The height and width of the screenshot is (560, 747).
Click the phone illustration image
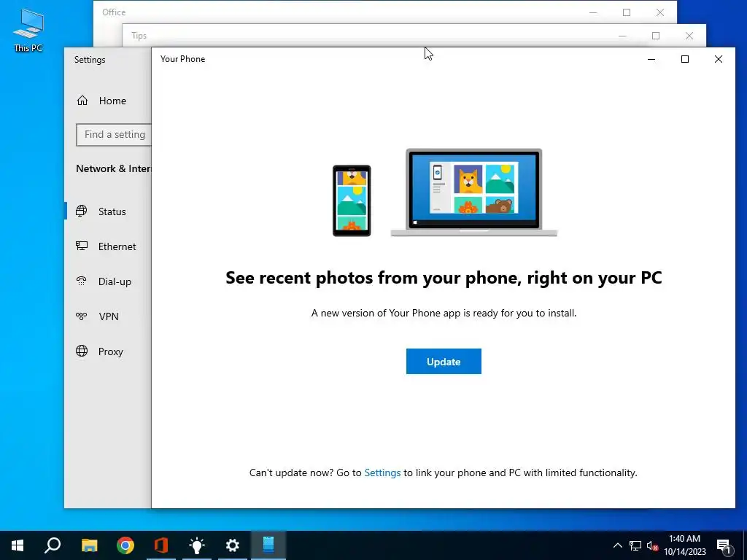pyautogui.click(x=352, y=201)
